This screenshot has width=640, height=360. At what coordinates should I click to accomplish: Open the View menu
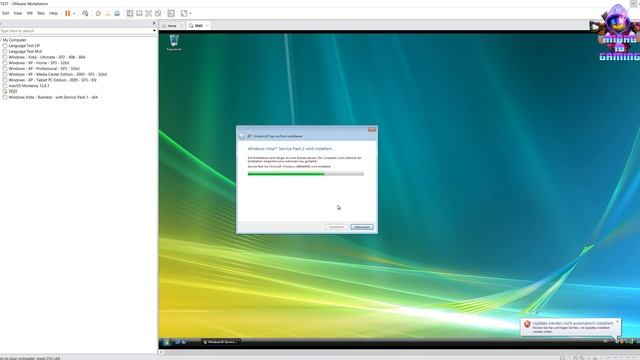point(18,13)
